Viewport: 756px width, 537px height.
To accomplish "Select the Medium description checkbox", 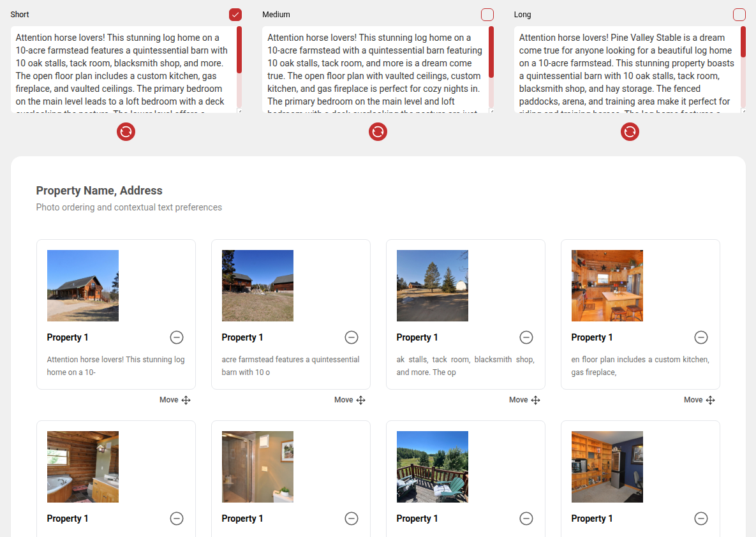I will point(487,15).
